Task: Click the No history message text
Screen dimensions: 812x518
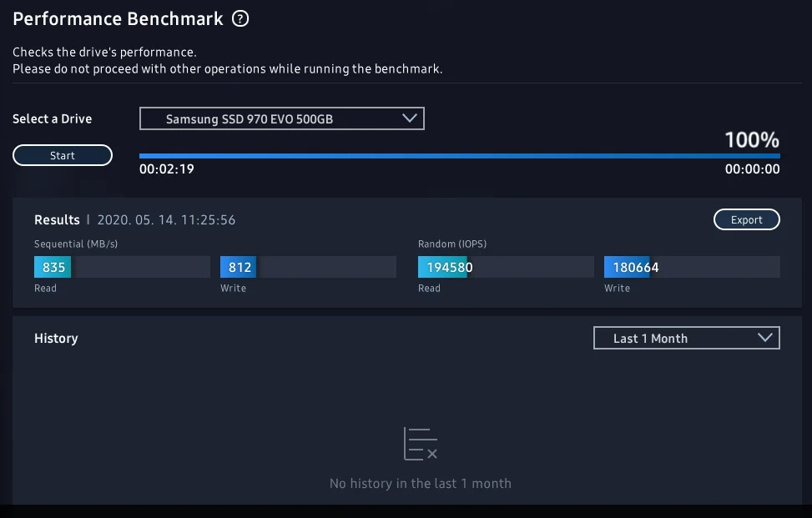Action: point(421,484)
